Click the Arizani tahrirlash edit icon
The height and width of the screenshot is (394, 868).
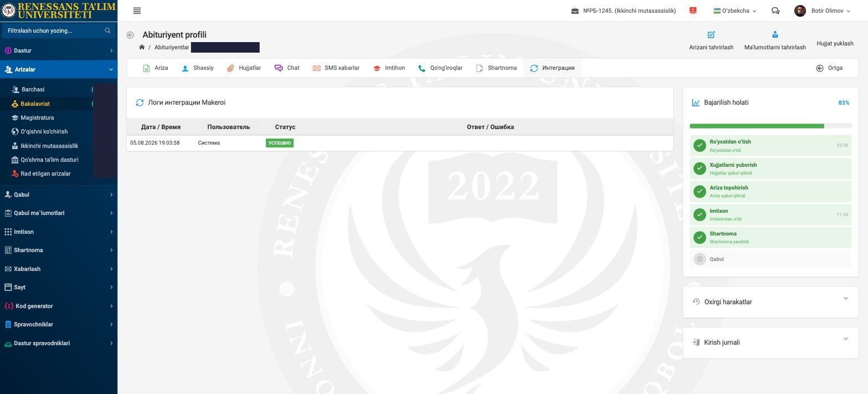711,34
